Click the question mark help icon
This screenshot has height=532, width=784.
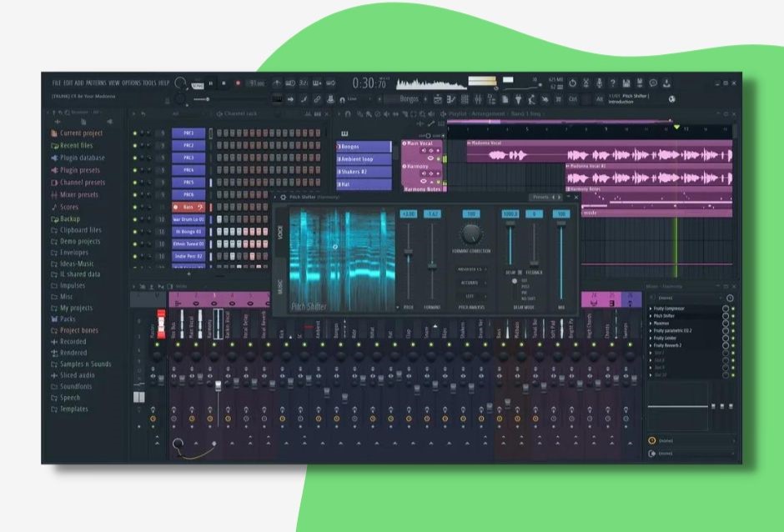click(x=613, y=83)
